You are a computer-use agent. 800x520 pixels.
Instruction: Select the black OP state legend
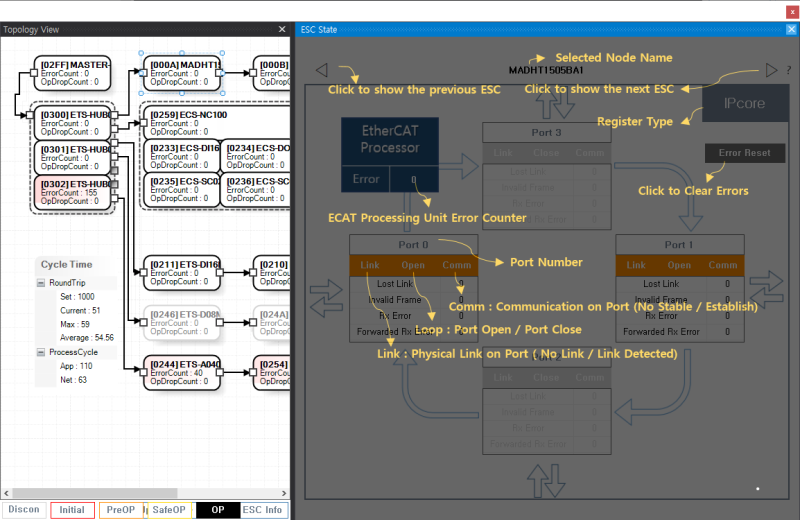217,510
